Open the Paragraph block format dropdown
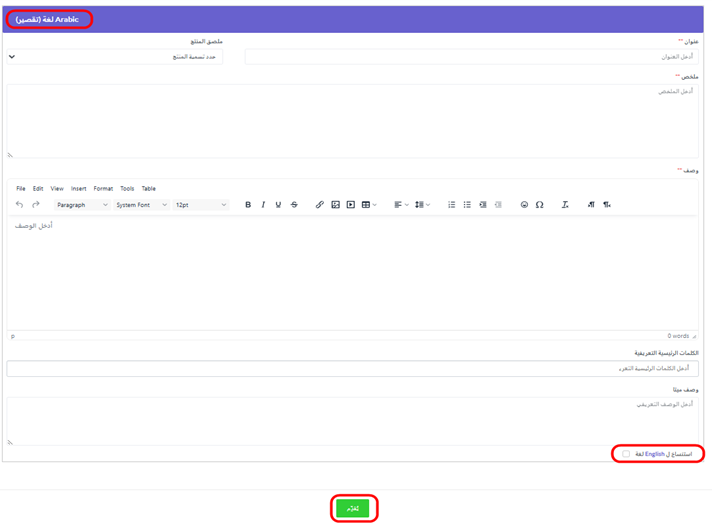Screen dimensions: 712x526 tap(82, 205)
